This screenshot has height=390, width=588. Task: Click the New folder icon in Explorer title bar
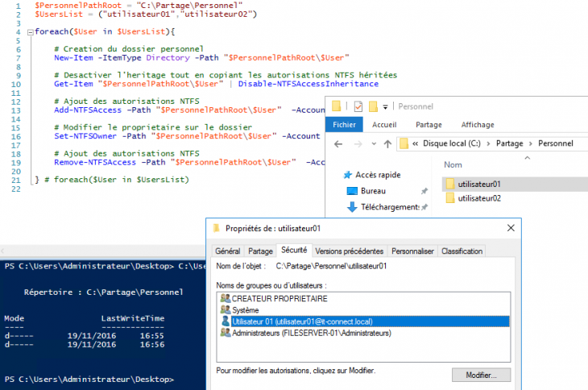pyautogui.click(x=373, y=106)
